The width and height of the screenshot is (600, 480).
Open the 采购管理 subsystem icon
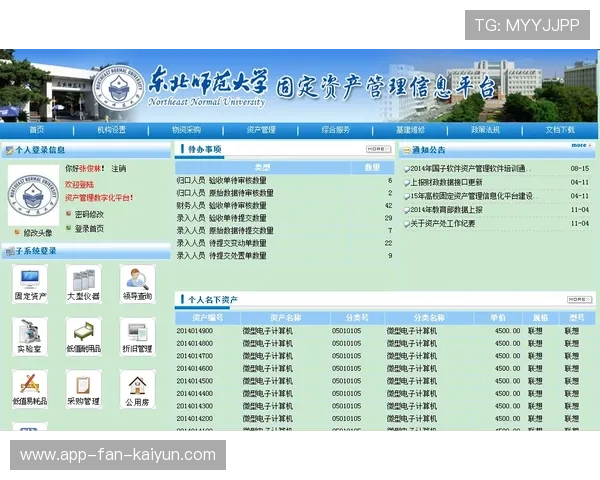(83, 389)
